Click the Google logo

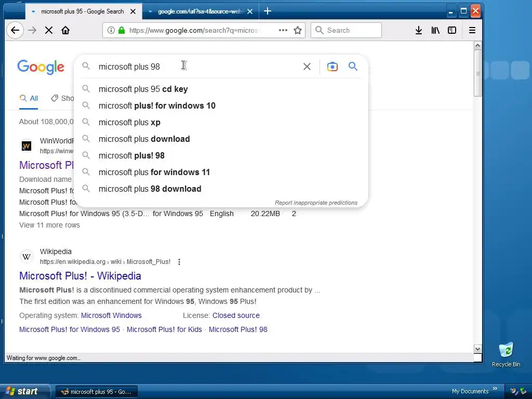[41, 67]
